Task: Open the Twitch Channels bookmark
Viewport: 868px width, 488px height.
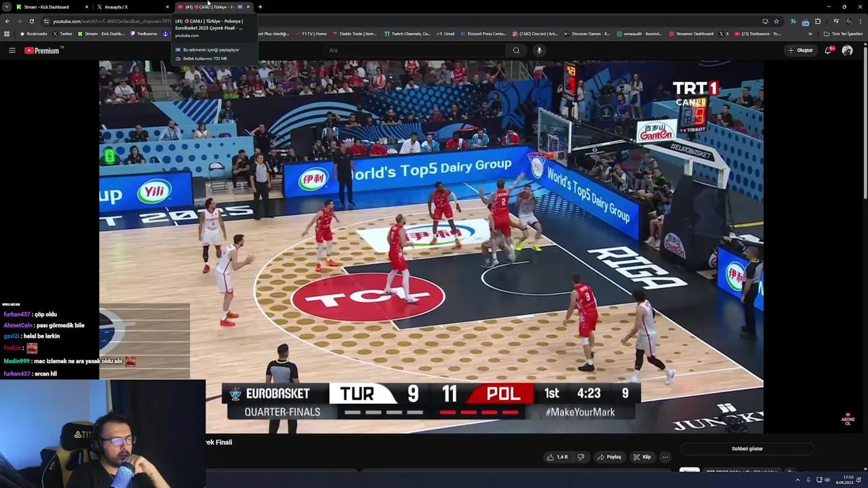Action: click(408, 33)
